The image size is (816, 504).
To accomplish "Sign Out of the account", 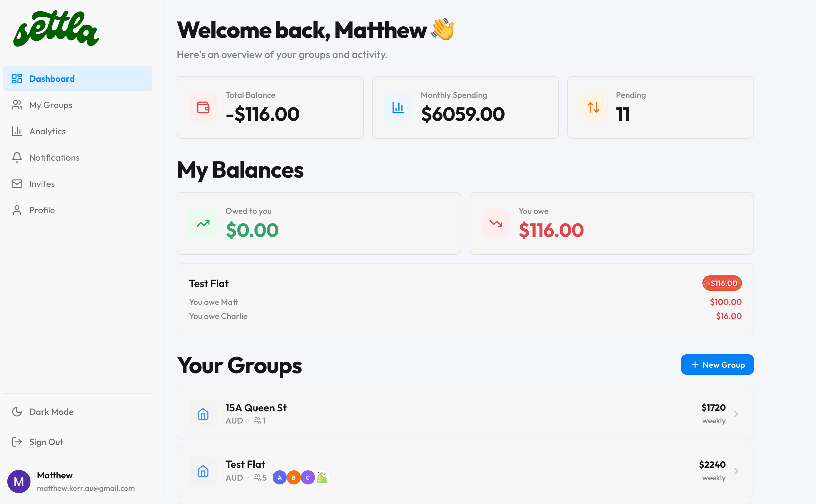I will (x=46, y=442).
